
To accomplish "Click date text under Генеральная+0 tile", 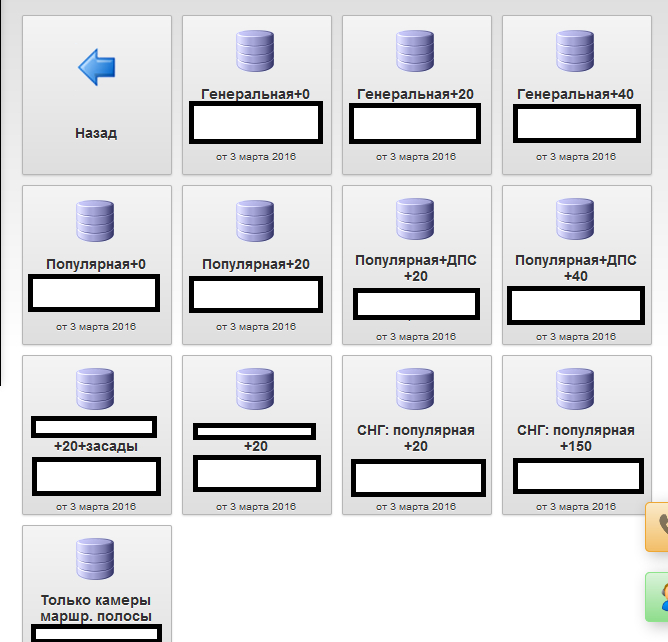I will coord(256,157).
